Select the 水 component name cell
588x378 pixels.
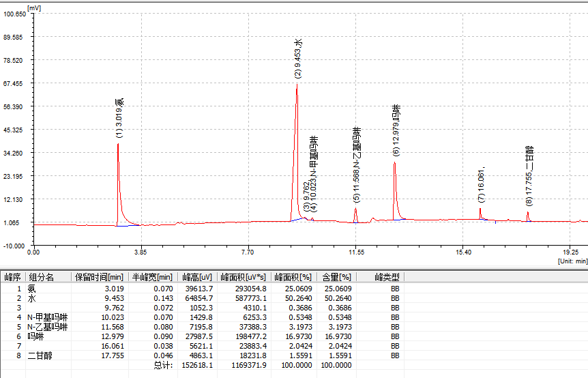[x=32, y=298]
